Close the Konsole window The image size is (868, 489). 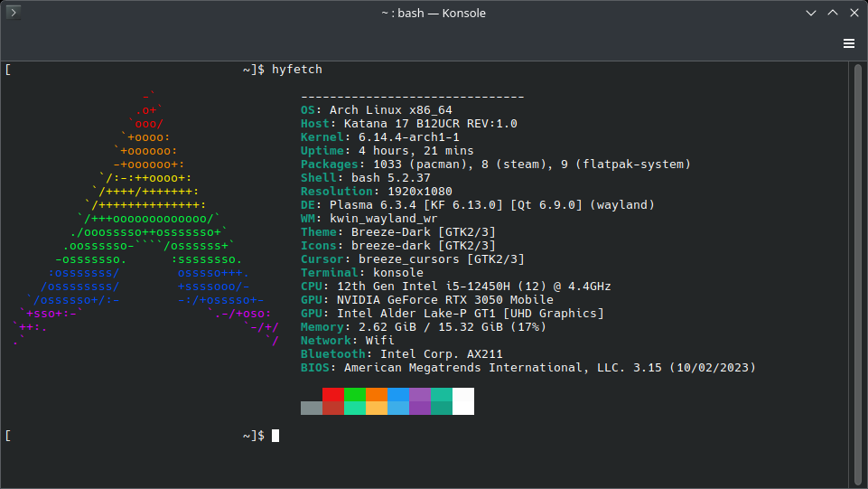[854, 13]
